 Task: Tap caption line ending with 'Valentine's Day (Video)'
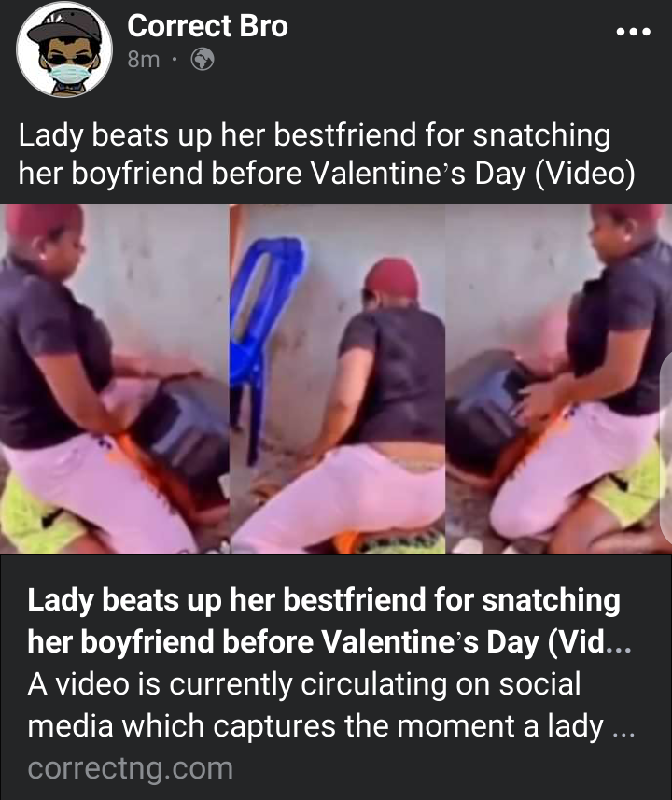pos(327,174)
